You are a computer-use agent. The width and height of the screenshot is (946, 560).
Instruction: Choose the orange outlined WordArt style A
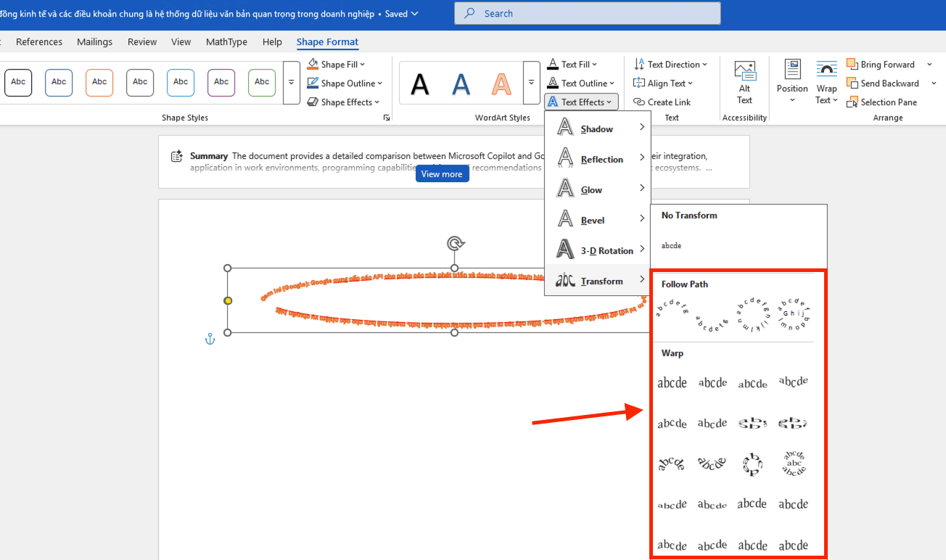(501, 83)
